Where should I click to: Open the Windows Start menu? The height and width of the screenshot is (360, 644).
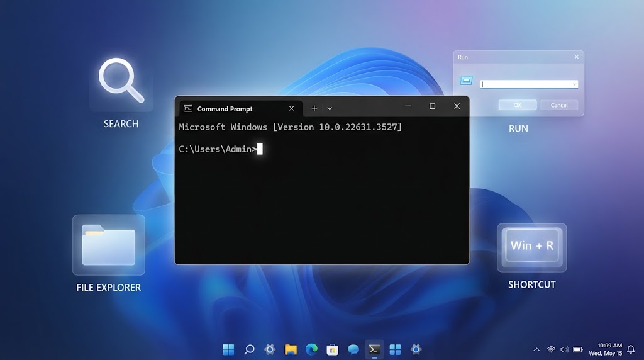(x=228, y=349)
